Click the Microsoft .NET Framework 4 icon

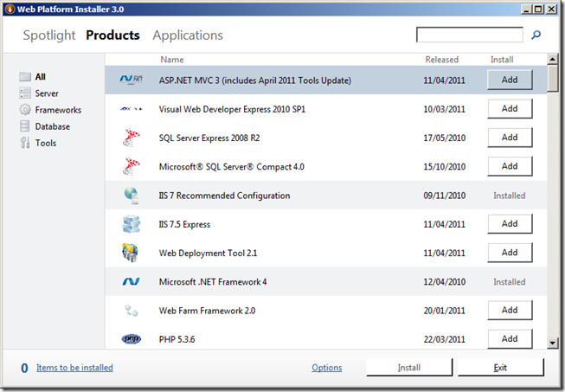pos(132,281)
